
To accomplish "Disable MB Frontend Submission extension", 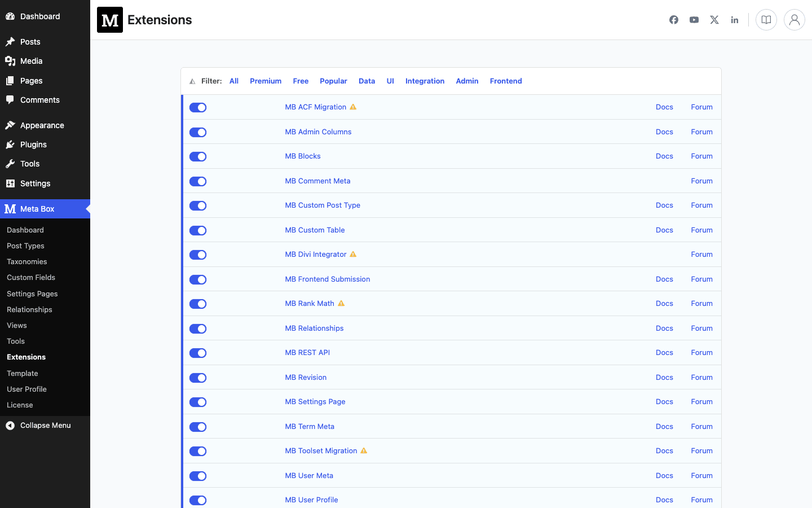I will click(198, 279).
